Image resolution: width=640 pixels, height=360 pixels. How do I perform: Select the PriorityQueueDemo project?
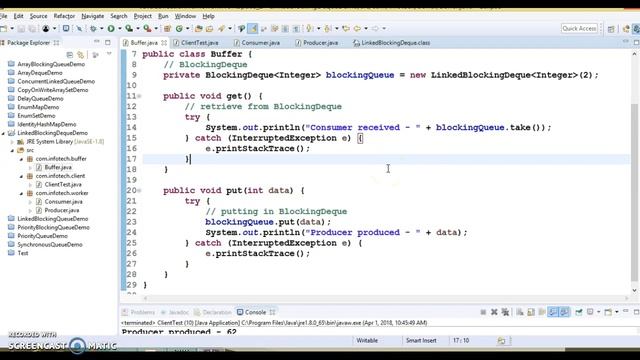(42, 236)
